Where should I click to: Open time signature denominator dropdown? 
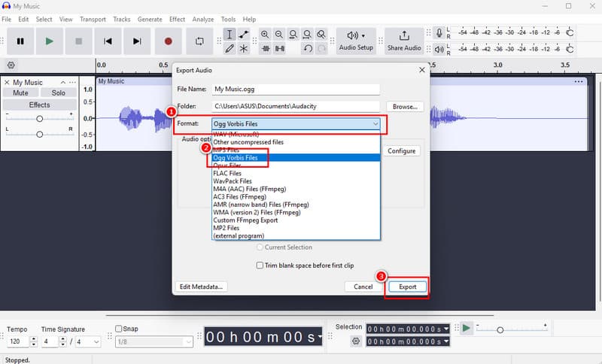(88, 341)
